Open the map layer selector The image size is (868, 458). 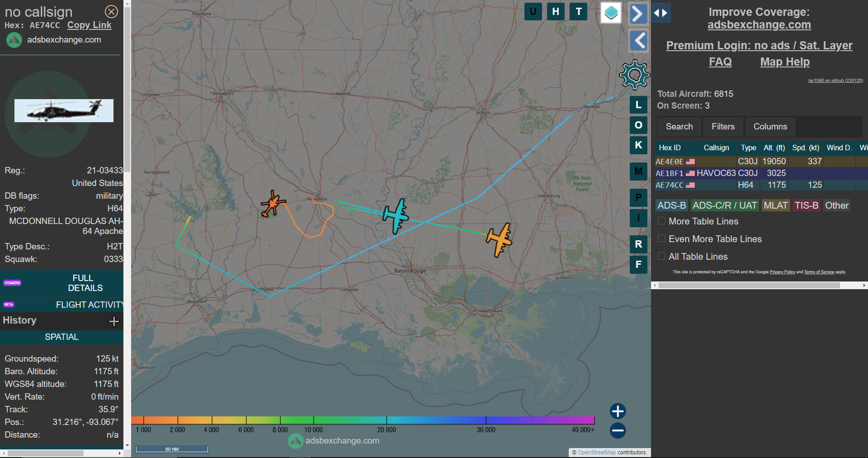tap(611, 13)
